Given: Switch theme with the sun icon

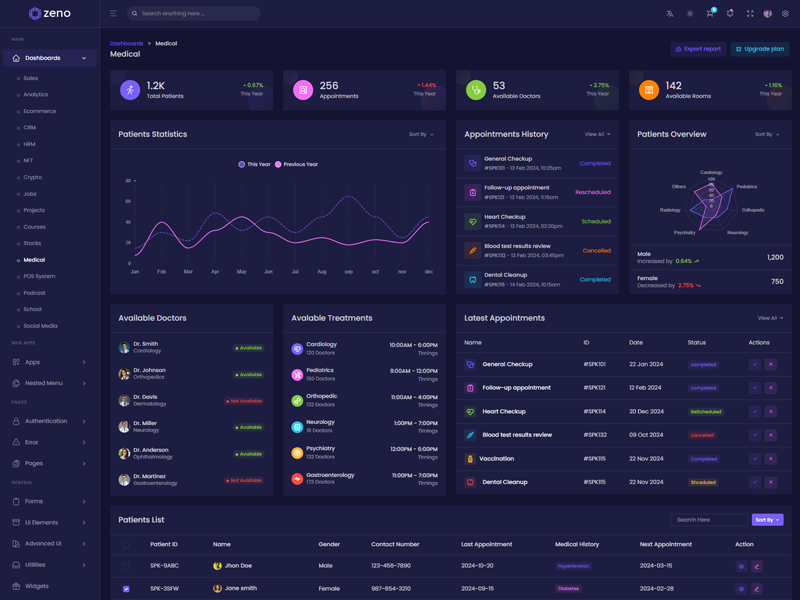Looking at the screenshot, I should pyautogui.click(x=690, y=14).
